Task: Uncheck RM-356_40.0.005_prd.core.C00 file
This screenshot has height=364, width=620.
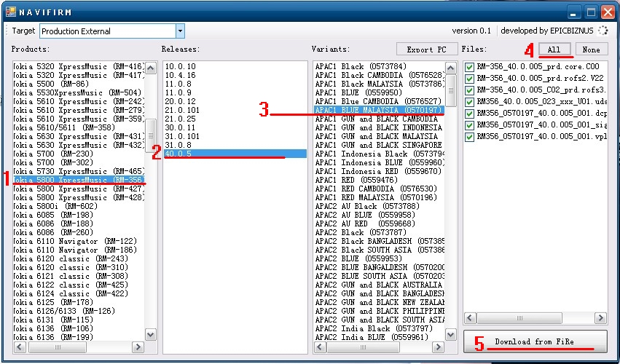Action: point(469,67)
